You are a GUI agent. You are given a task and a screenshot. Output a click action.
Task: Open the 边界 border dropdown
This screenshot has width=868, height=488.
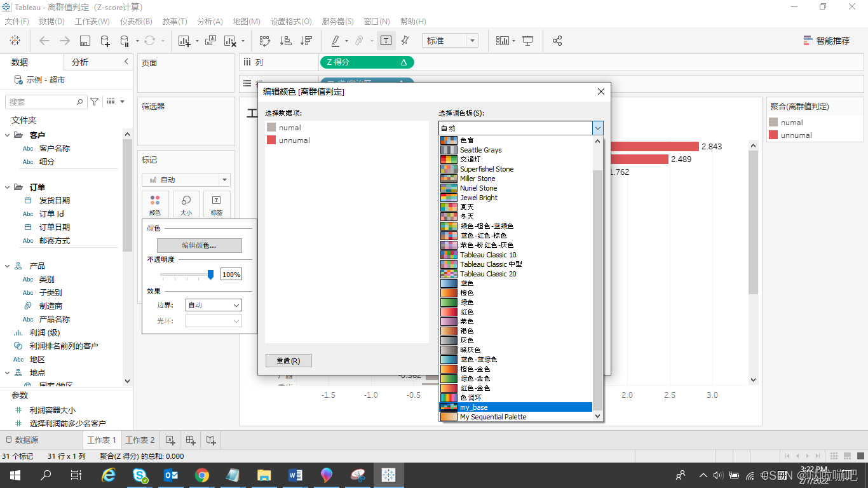tap(214, 305)
